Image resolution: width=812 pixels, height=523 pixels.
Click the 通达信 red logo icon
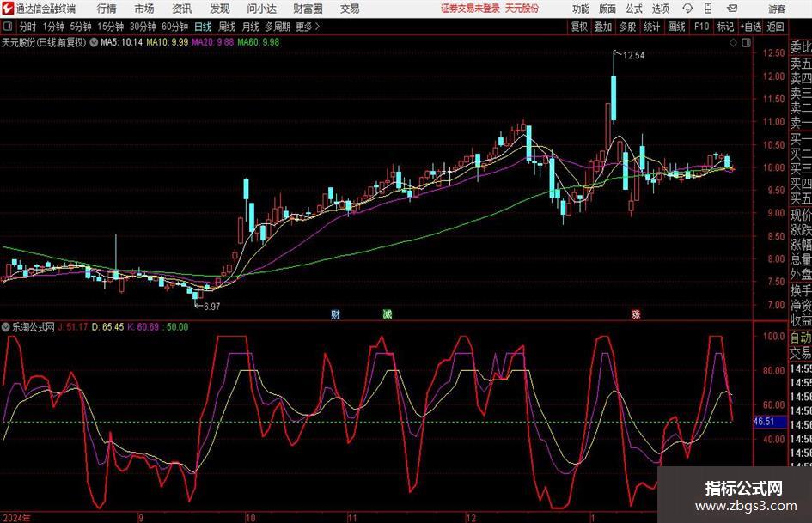click(x=8, y=9)
